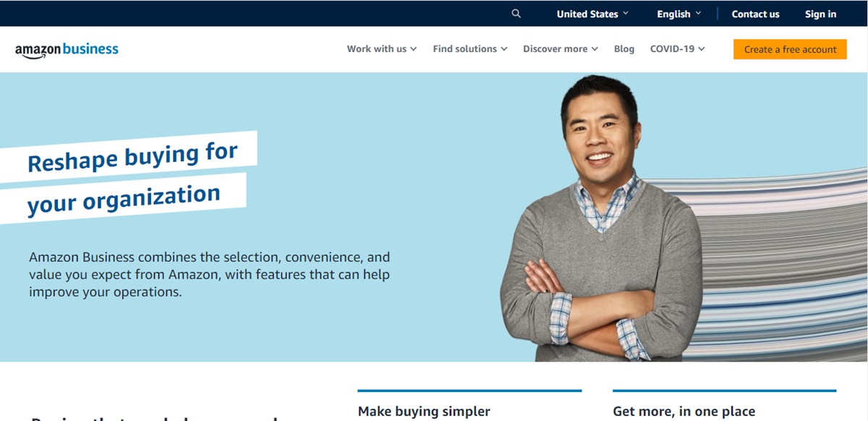
Task: Open the Blog page
Action: [x=624, y=49]
